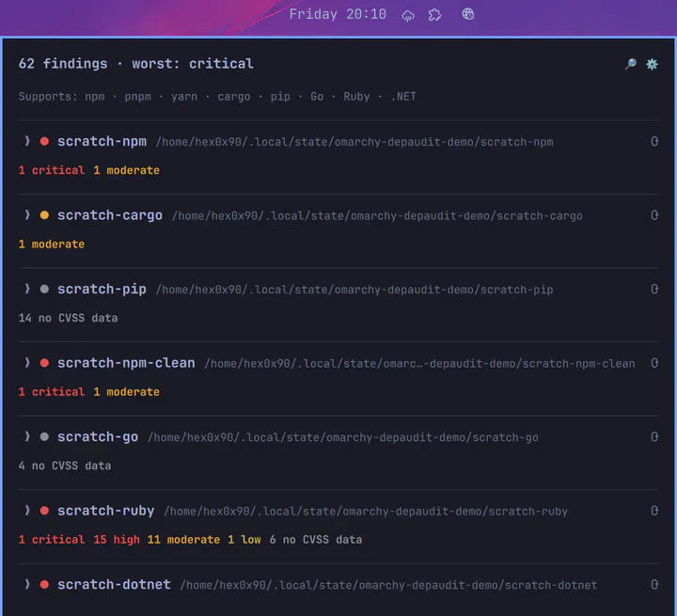Click the truncated path ending in scratch-npm-clean
This screenshot has width=677, height=616.
click(419, 364)
